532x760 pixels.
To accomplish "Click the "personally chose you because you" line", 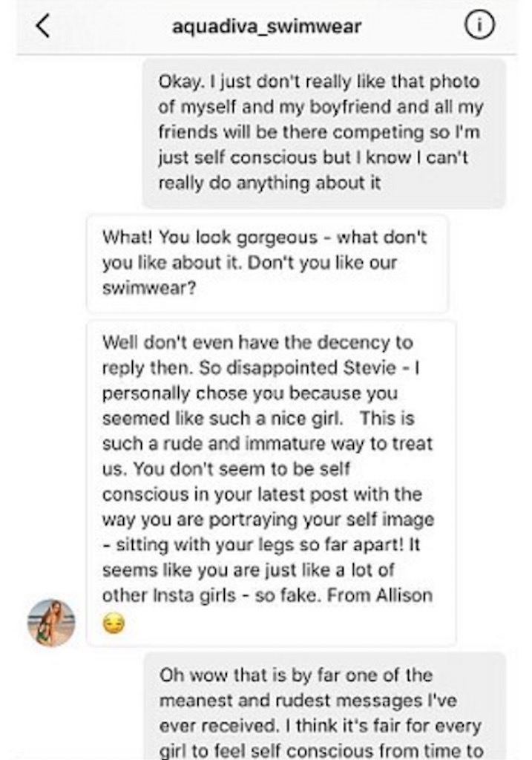I will (250, 393).
